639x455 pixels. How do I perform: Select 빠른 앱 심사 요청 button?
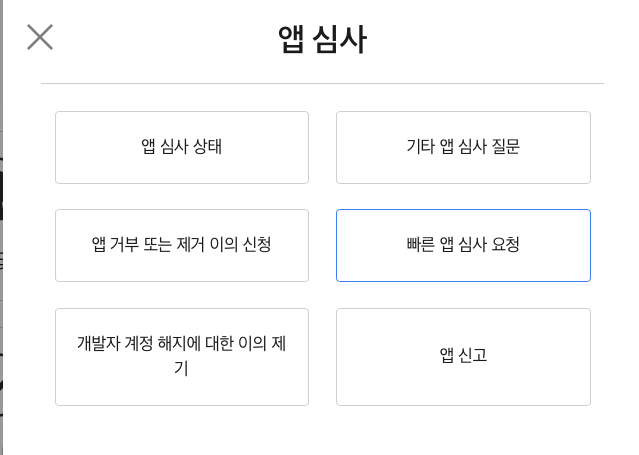463,245
